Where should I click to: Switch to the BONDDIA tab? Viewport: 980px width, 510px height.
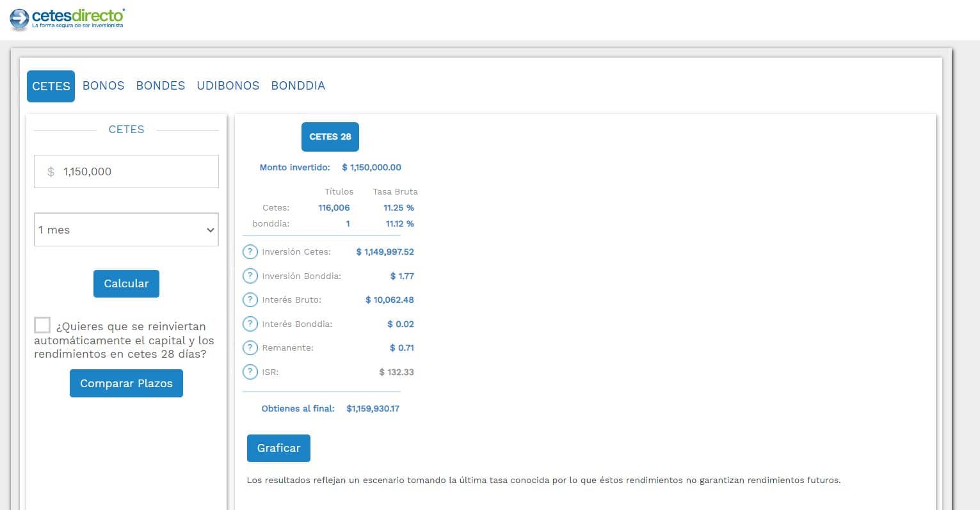pos(298,86)
